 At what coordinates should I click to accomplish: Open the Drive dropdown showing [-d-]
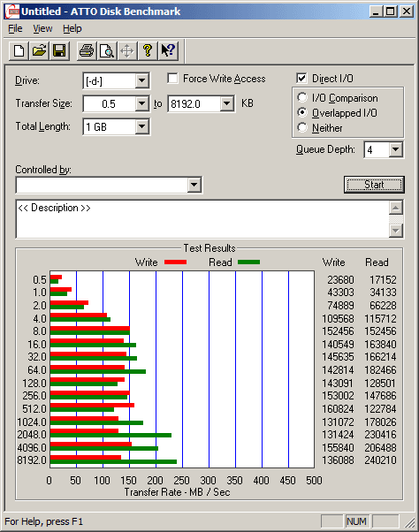coord(141,81)
